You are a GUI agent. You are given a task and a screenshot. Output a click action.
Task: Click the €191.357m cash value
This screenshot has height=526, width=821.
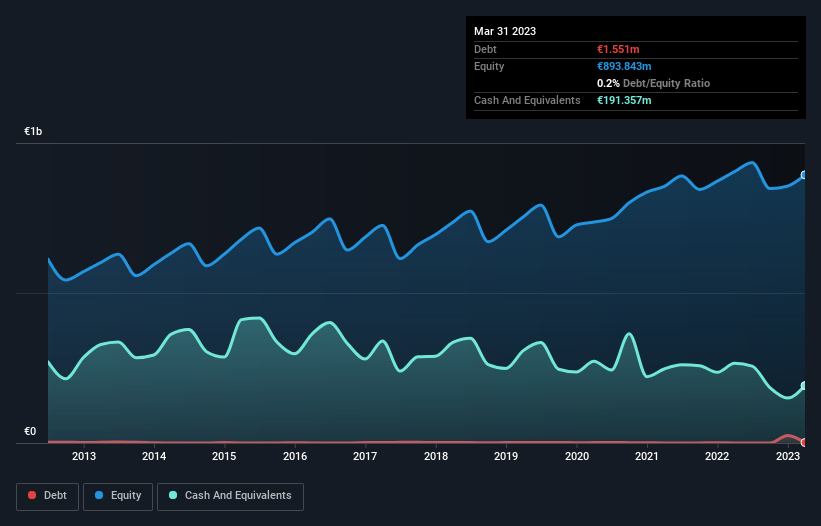tap(624, 100)
